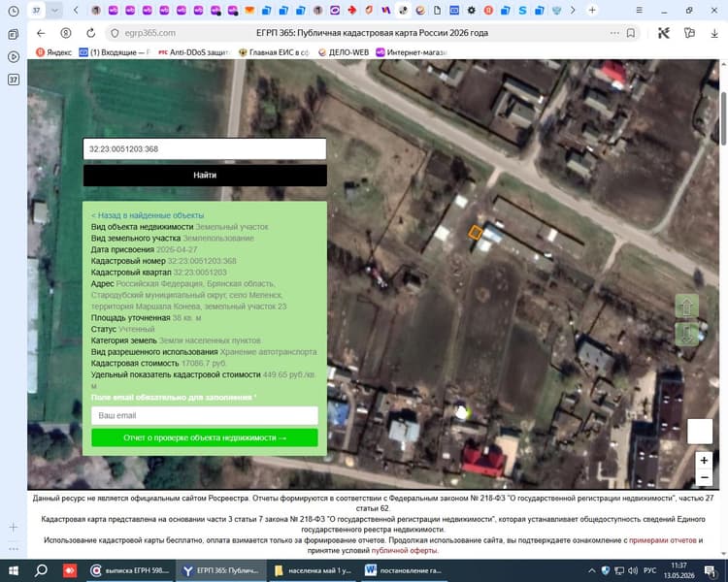The height and width of the screenshot is (582, 728).
Task: Switch the РУС input language indicator
Action: coord(650,571)
